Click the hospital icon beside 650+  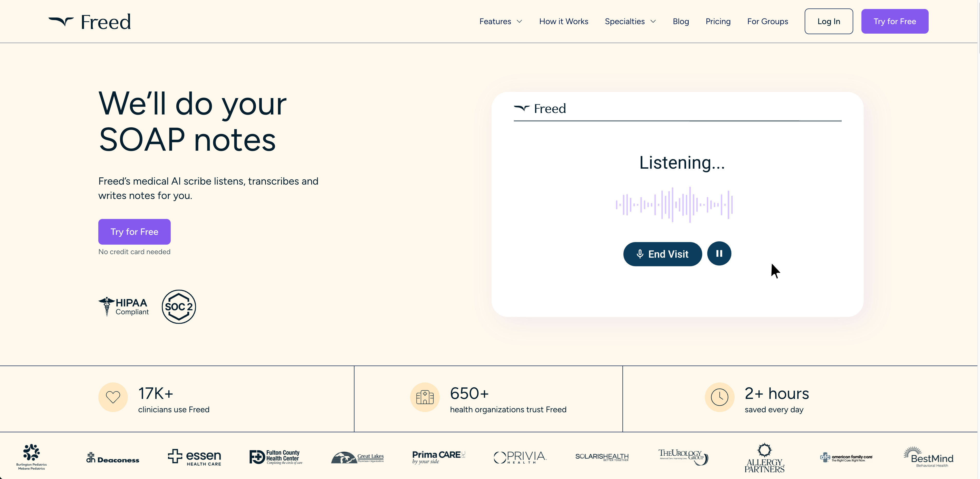click(425, 397)
